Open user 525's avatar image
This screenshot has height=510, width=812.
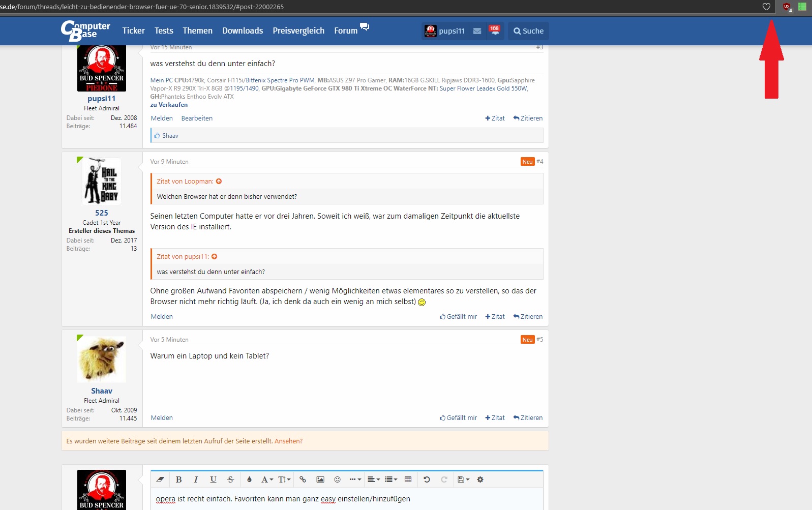(101, 181)
